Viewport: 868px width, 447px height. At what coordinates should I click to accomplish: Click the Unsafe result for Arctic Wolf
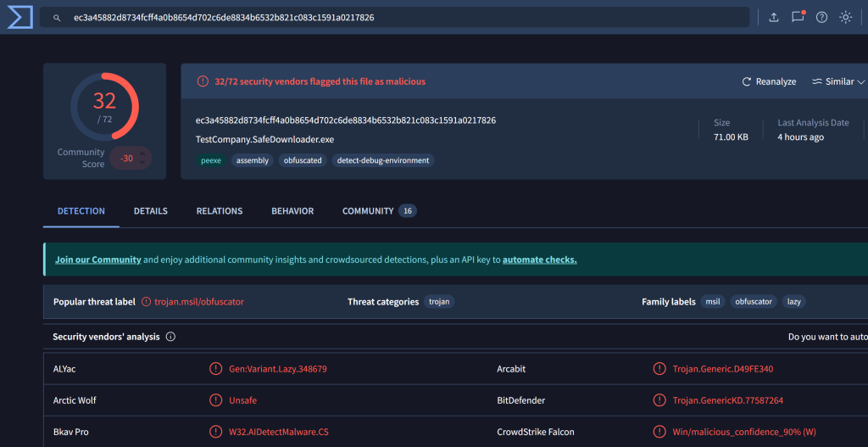tap(243, 400)
